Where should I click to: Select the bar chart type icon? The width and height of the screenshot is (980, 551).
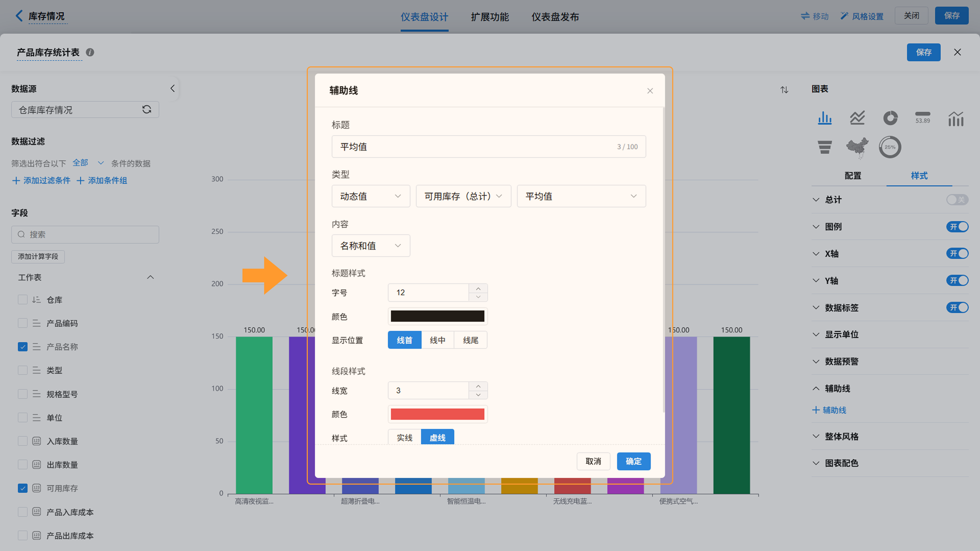(x=824, y=118)
